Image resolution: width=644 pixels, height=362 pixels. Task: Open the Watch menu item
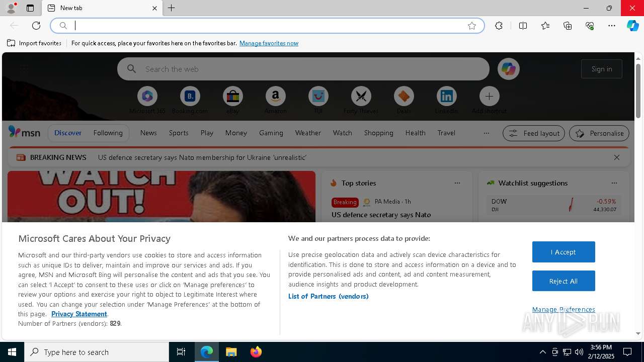(343, 133)
